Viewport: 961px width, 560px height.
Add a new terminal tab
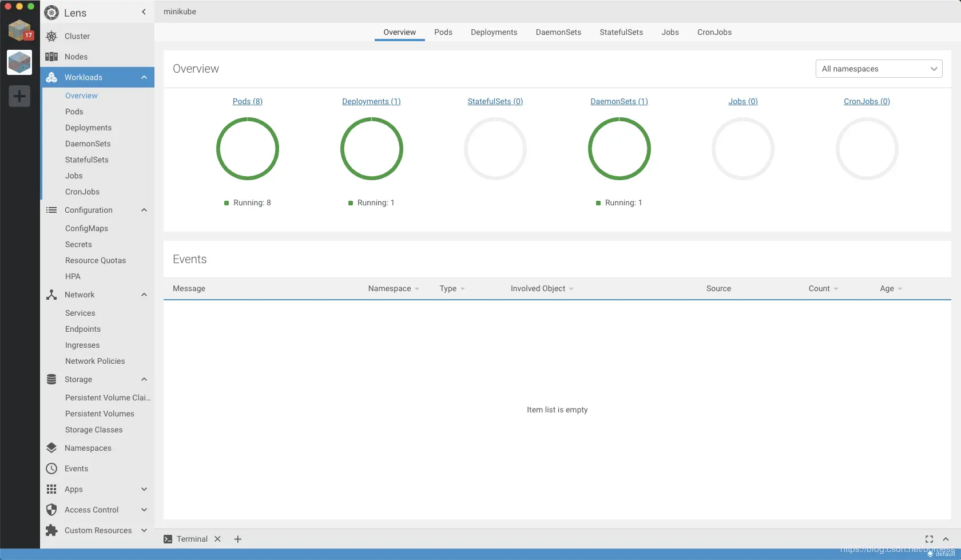click(238, 539)
